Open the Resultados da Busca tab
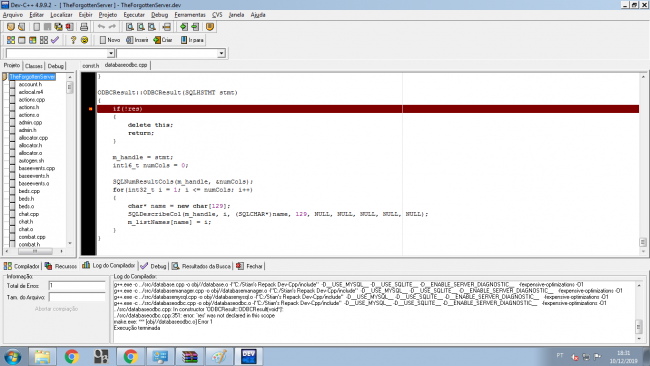This screenshot has height=366, width=650. point(201,266)
